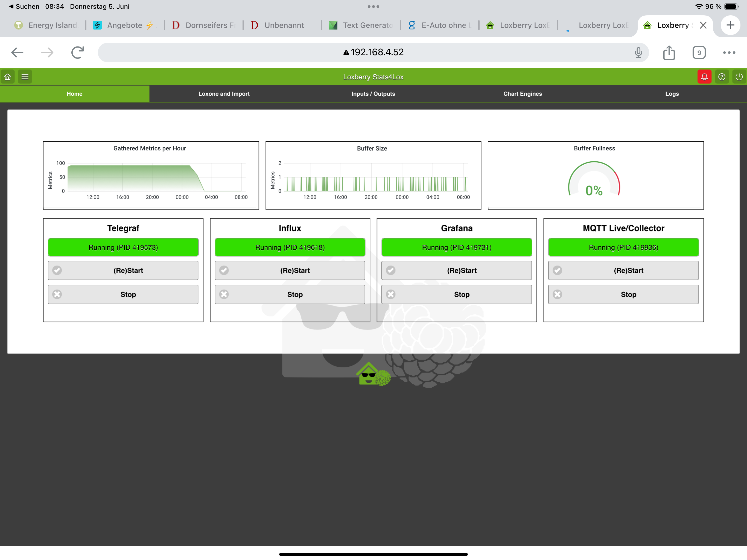Viewport: 747px width, 560px height.
Task: Open the tab overview showing 9 tabs
Action: (x=699, y=52)
